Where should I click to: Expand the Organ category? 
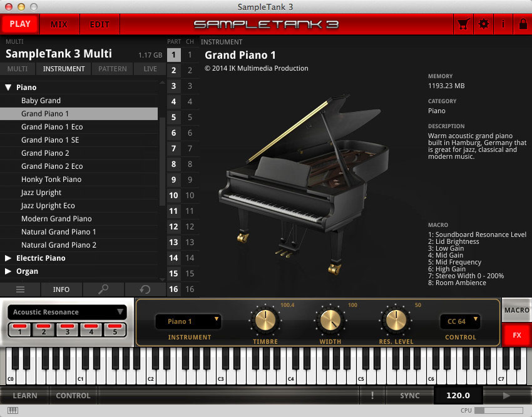(x=8, y=271)
